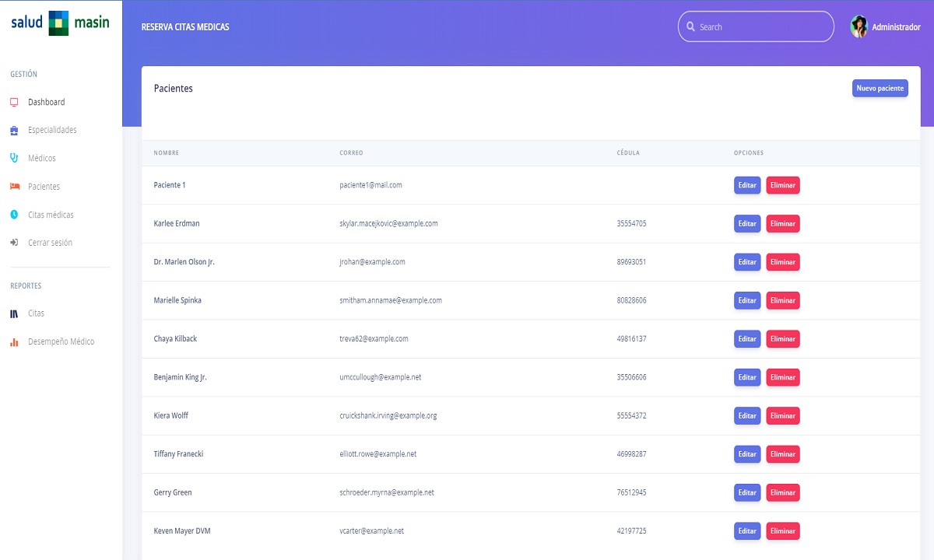The height and width of the screenshot is (560, 934).
Task: Click the salud masin logo
Action: tap(60, 23)
